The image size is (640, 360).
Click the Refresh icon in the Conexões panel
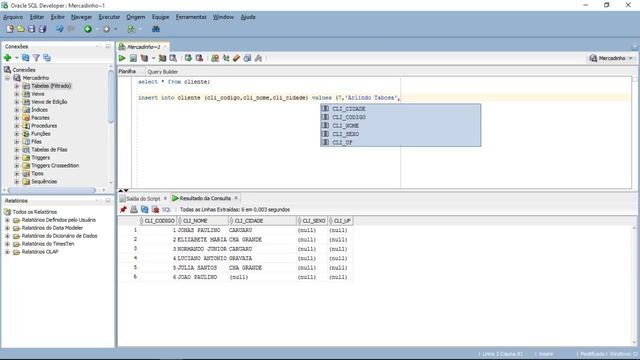point(25,58)
